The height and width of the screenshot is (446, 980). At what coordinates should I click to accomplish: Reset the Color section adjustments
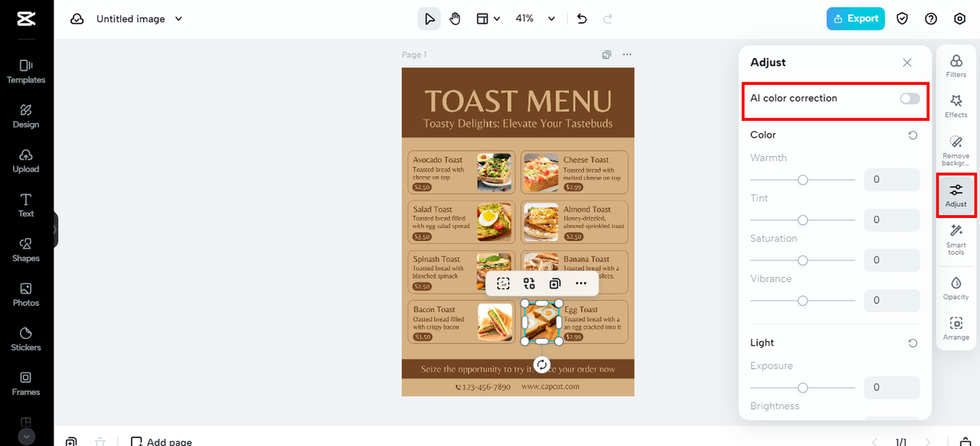click(x=913, y=135)
